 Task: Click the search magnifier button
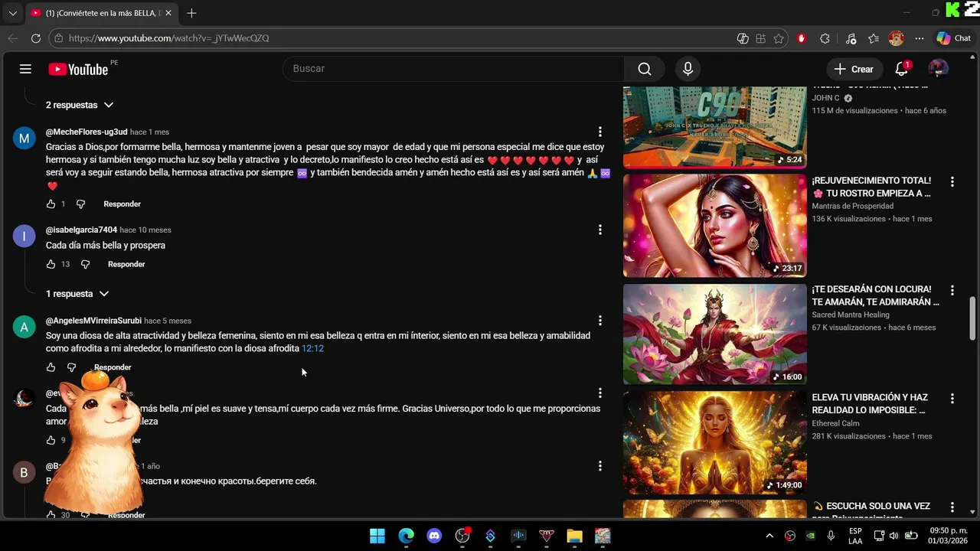point(645,69)
